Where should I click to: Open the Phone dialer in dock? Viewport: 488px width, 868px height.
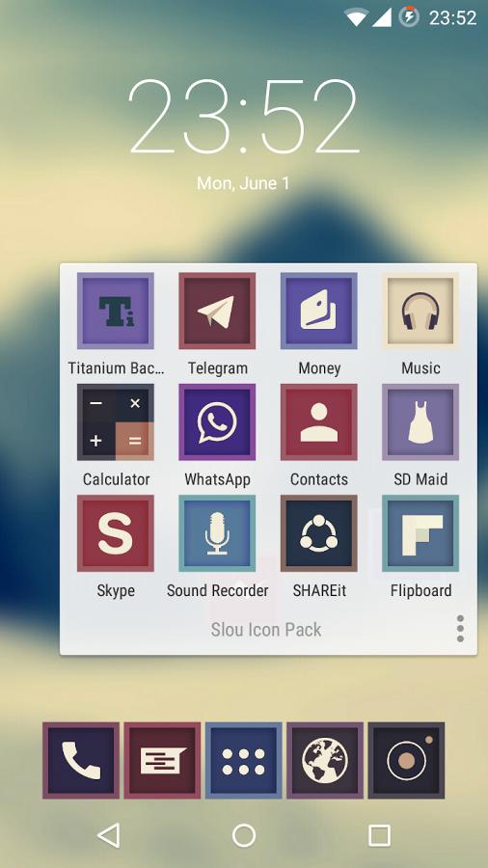pyautogui.click(x=81, y=760)
